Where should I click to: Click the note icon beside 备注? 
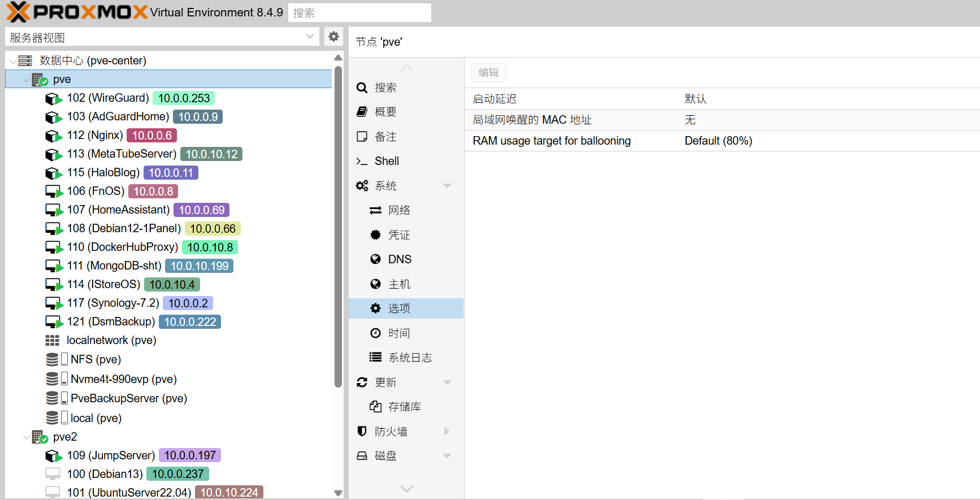(x=362, y=137)
